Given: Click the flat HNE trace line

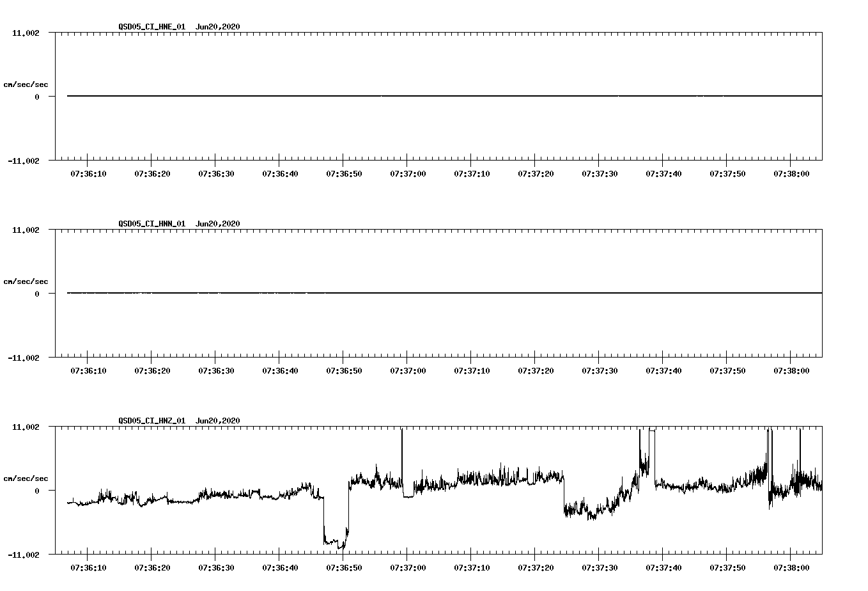Looking at the screenshot, I should coord(444,96).
